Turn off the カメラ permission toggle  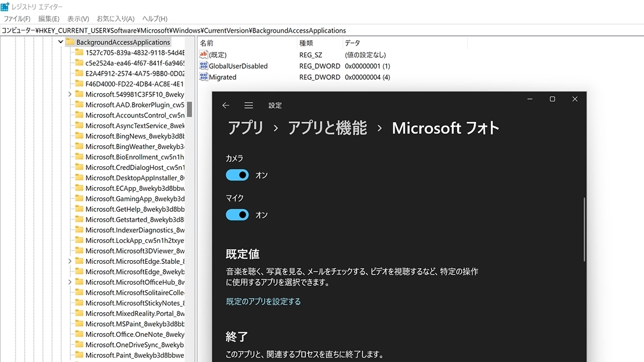(x=237, y=175)
